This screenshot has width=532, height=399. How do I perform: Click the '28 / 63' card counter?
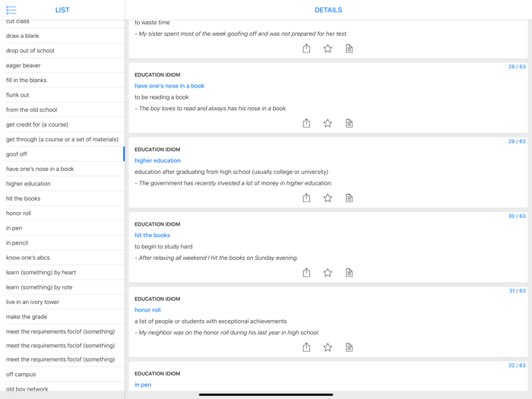(517, 67)
